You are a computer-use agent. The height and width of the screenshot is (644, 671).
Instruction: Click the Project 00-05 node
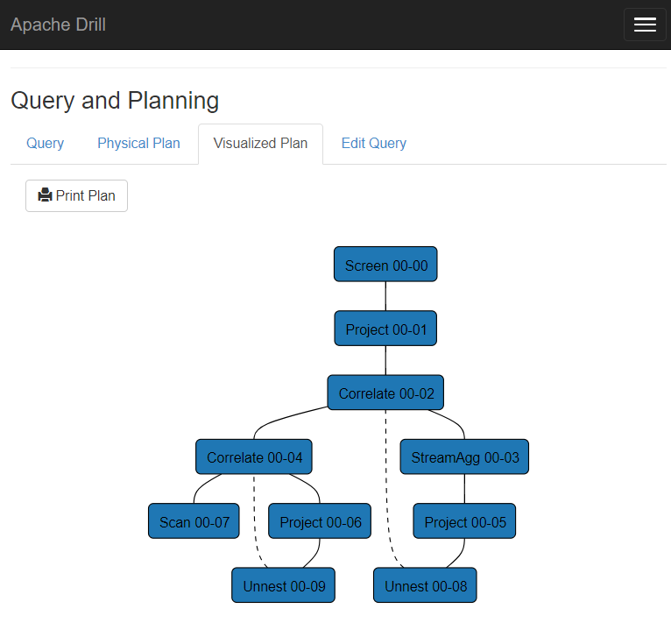point(464,522)
